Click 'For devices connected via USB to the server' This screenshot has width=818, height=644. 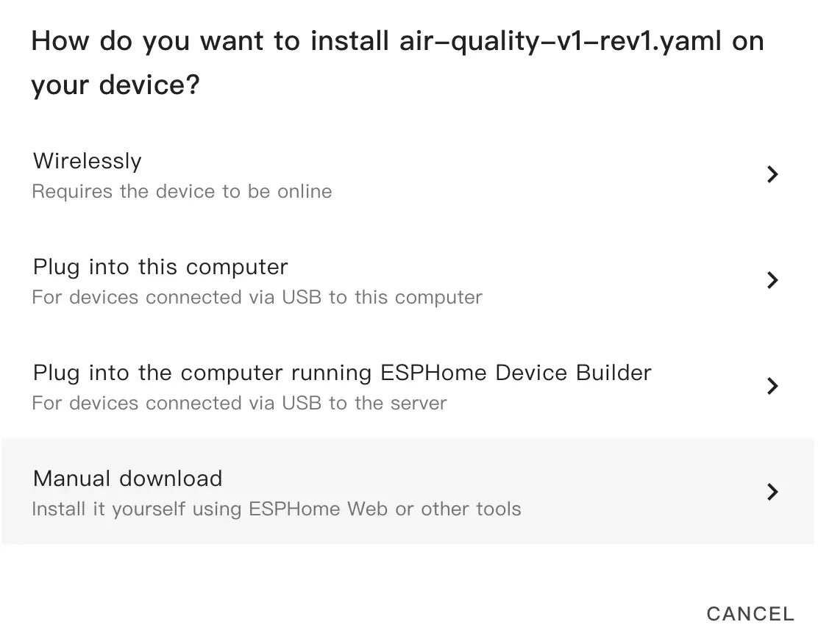pyautogui.click(x=239, y=404)
